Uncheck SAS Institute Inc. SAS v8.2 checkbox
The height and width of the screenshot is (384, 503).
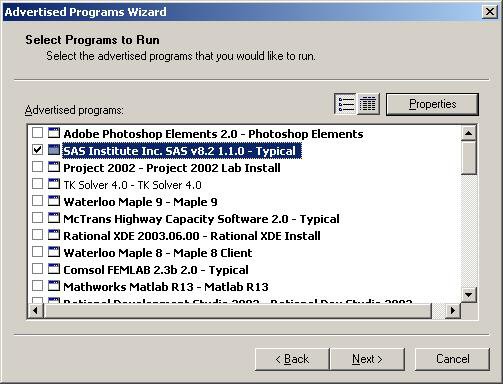tap(37, 150)
